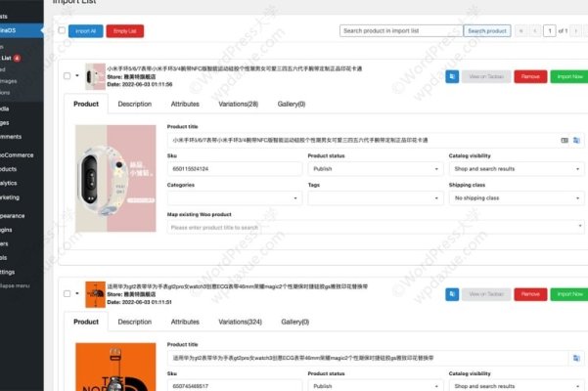Screen dimensions: 588x391
Task: Click the translate icon in the second Product title field
Action: (576, 358)
